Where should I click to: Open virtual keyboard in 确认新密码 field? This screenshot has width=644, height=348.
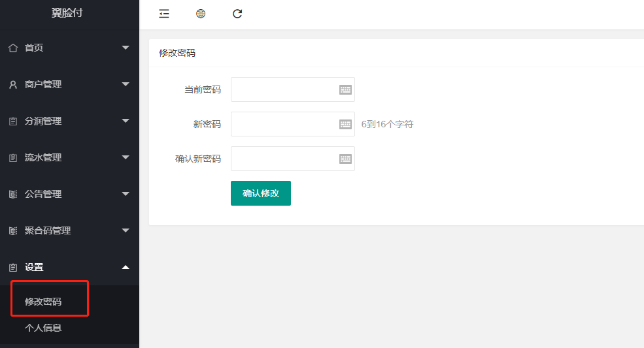coord(345,159)
